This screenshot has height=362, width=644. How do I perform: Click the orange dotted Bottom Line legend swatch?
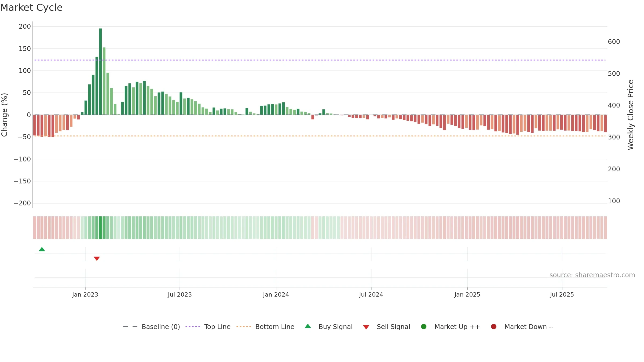click(244, 327)
